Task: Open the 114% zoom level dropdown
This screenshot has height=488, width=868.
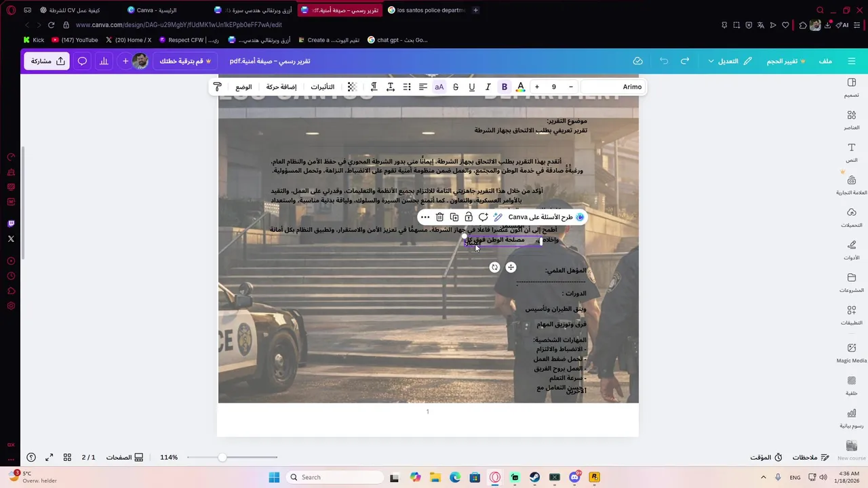Action: 169,457
